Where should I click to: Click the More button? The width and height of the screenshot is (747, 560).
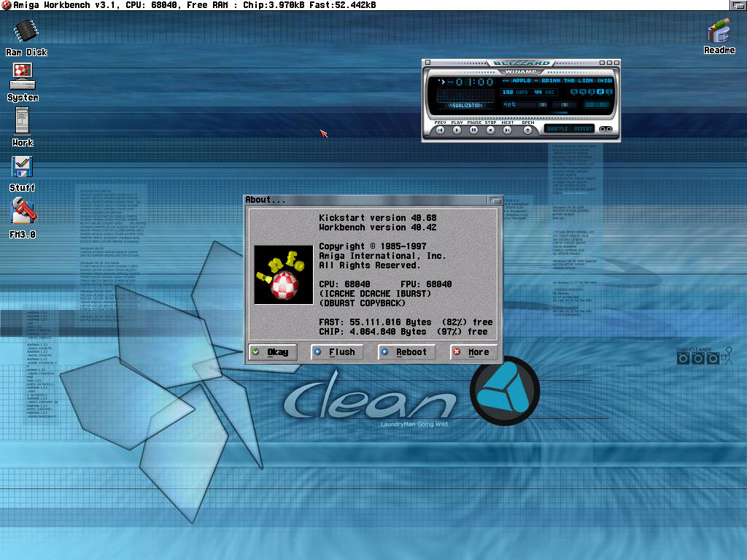coord(473,352)
